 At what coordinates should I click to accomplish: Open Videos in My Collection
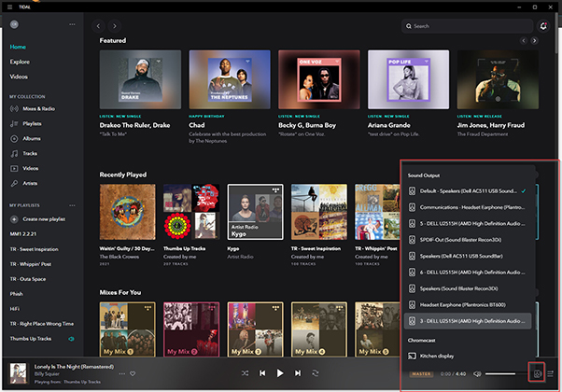(x=24, y=168)
